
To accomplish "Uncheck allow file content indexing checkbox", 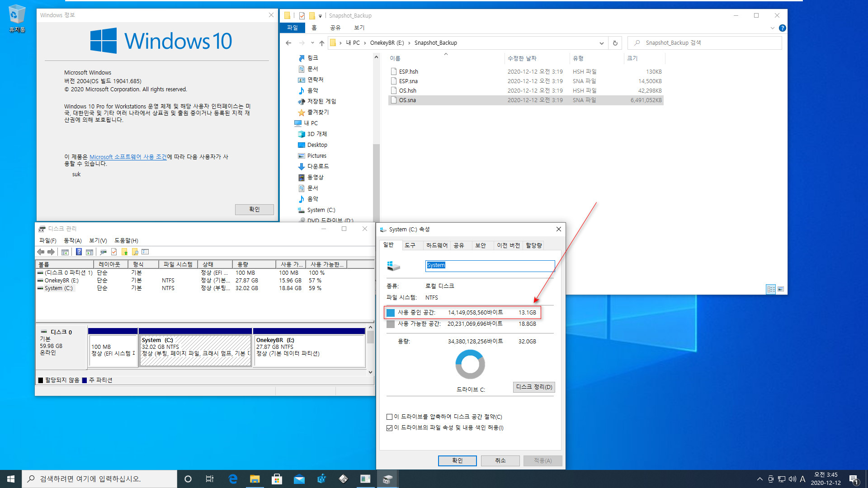I will [389, 428].
